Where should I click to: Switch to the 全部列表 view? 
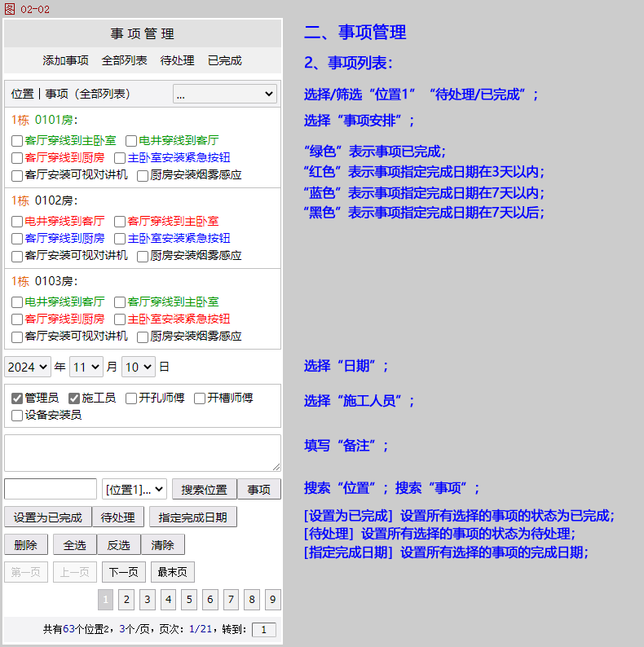[124, 60]
